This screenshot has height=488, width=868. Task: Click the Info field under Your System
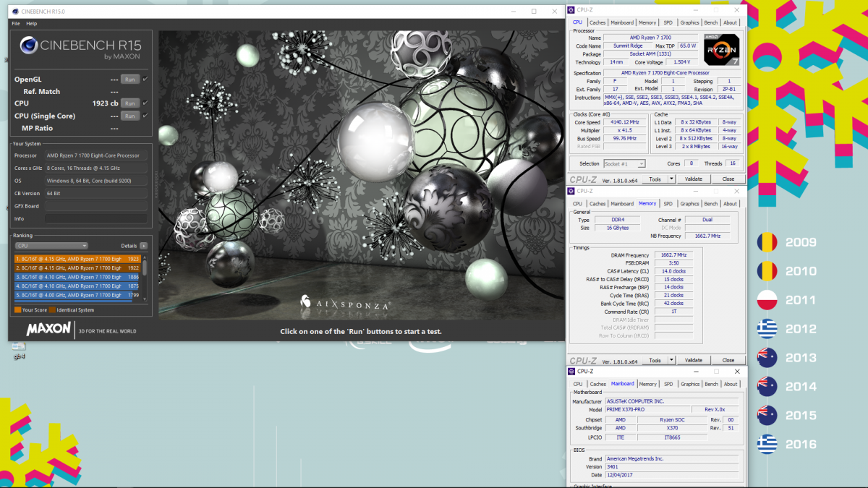(96, 218)
